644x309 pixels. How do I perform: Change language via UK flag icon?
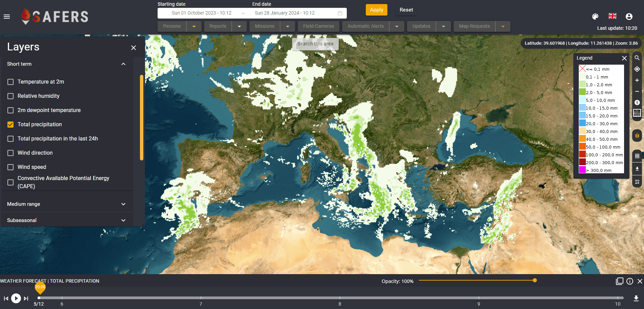[x=613, y=16]
